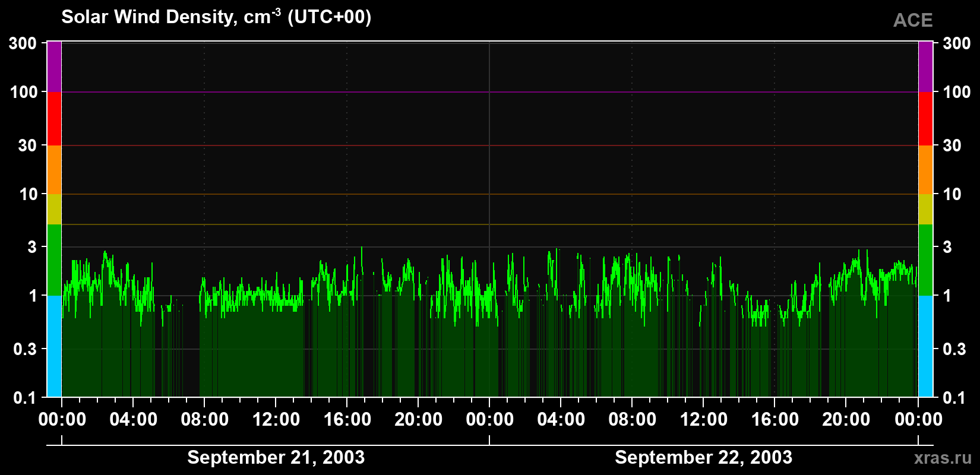Click the purple segment of the left color scale
980x475 pixels.
(x=54, y=67)
